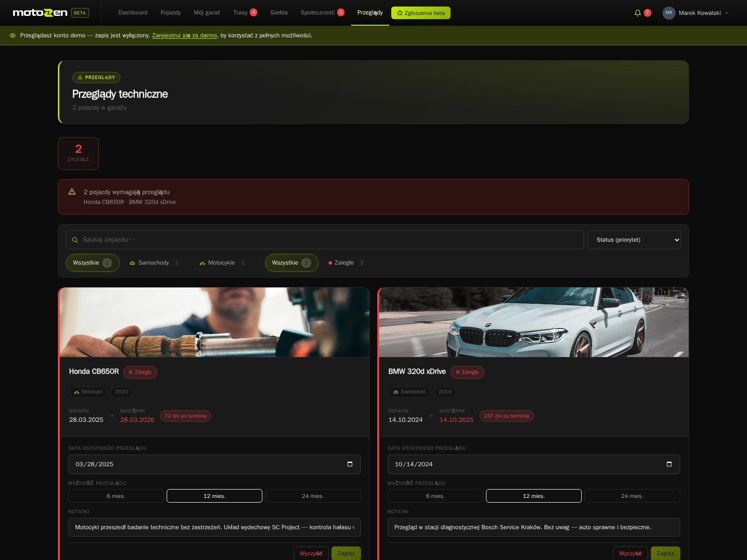Click the MK user avatar
This screenshot has height=560, width=747.
tap(669, 13)
